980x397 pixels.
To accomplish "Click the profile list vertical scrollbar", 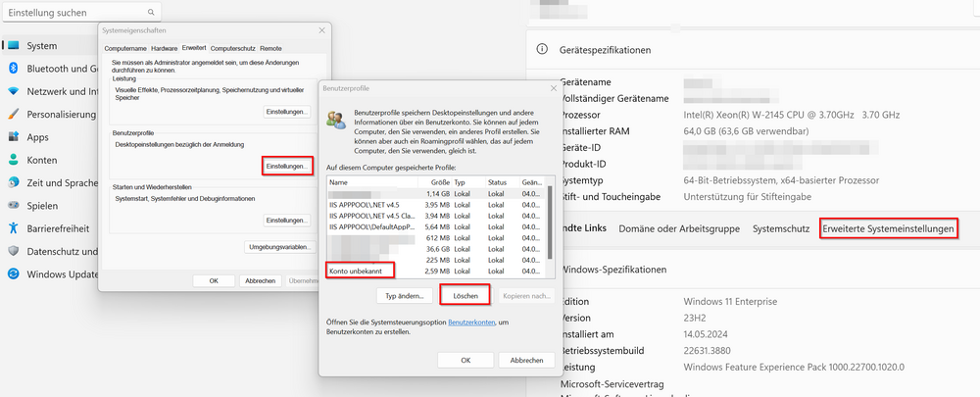I will pyautogui.click(x=550, y=225).
